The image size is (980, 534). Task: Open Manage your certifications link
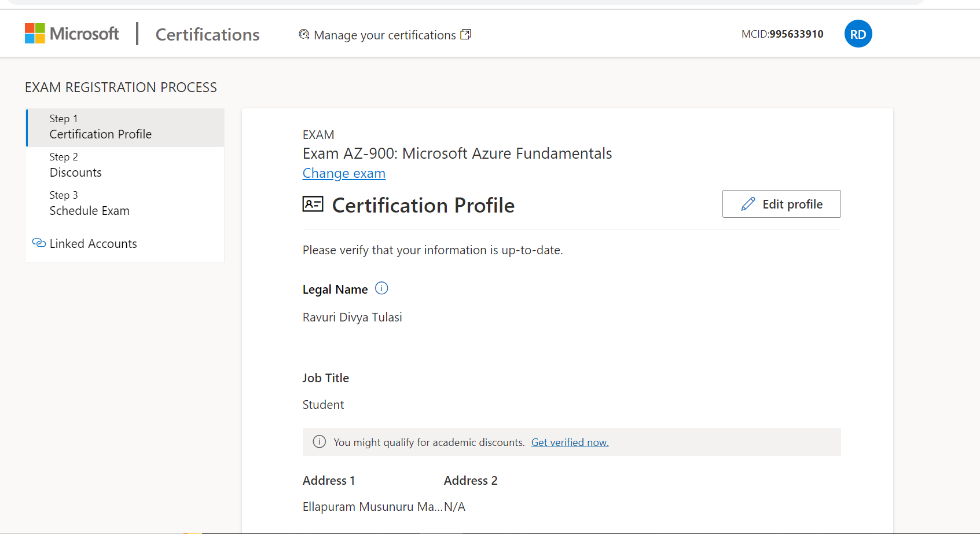pos(384,35)
